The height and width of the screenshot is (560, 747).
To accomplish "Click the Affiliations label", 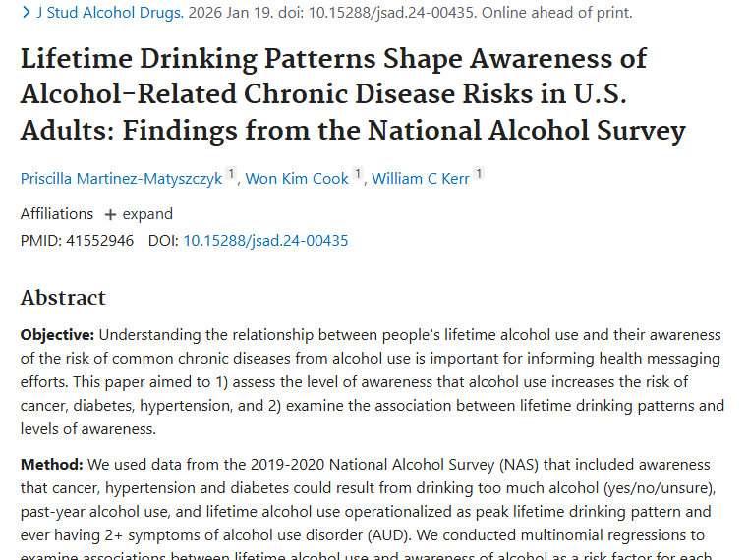I will [x=57, y=214].
